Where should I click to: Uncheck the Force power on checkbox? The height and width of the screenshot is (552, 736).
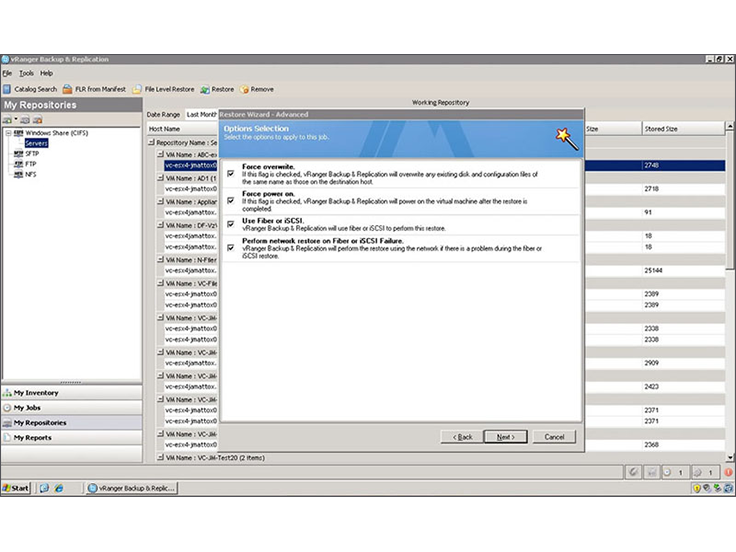coord(230,200)
